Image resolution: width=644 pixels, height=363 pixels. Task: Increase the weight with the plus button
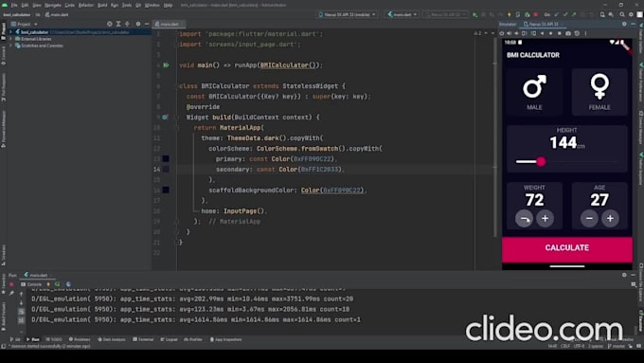tap(545, 218)
